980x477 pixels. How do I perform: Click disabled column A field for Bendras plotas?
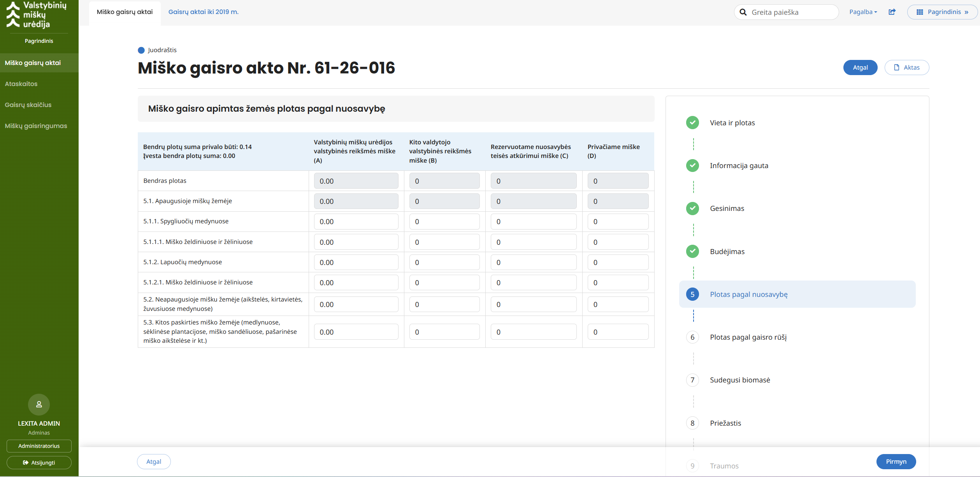(356, 181)
